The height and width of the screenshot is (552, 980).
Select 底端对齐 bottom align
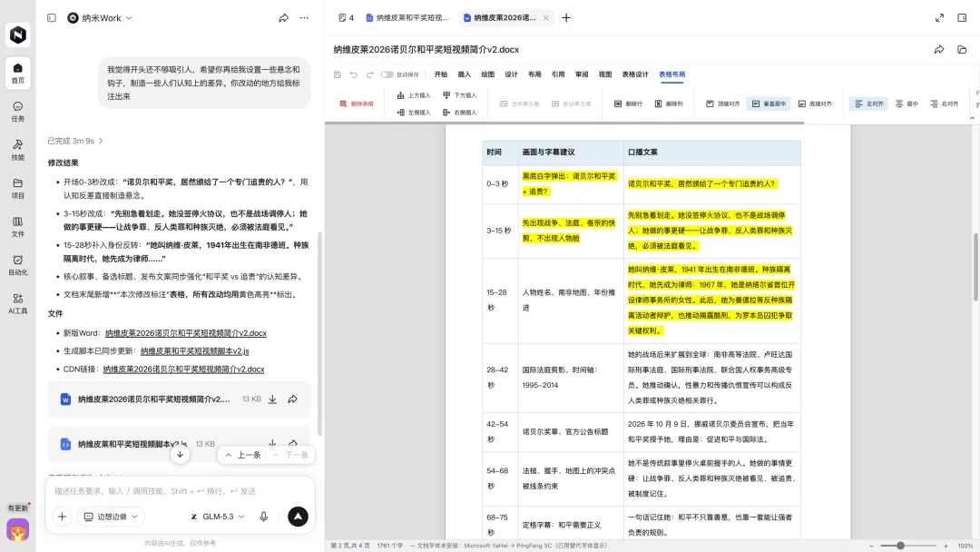815,103
